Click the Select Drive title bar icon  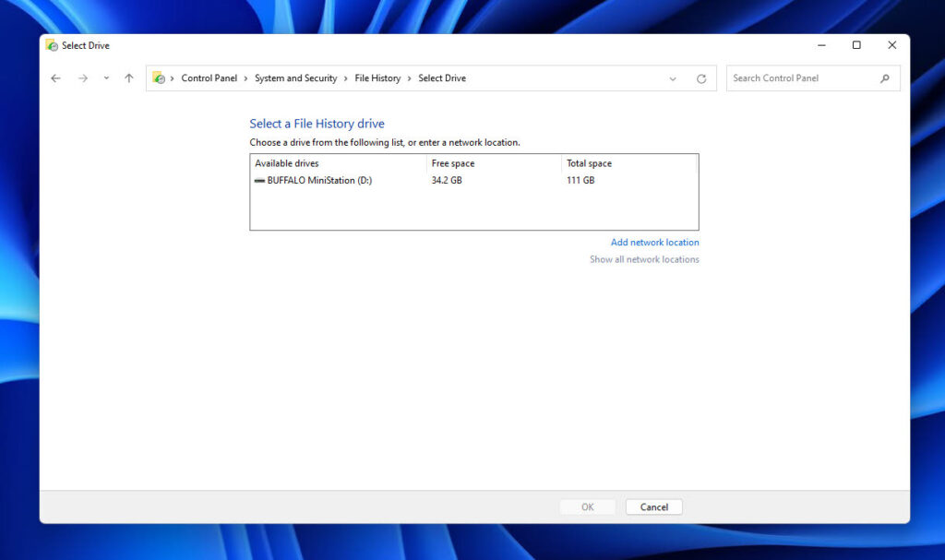coord(52,44)
